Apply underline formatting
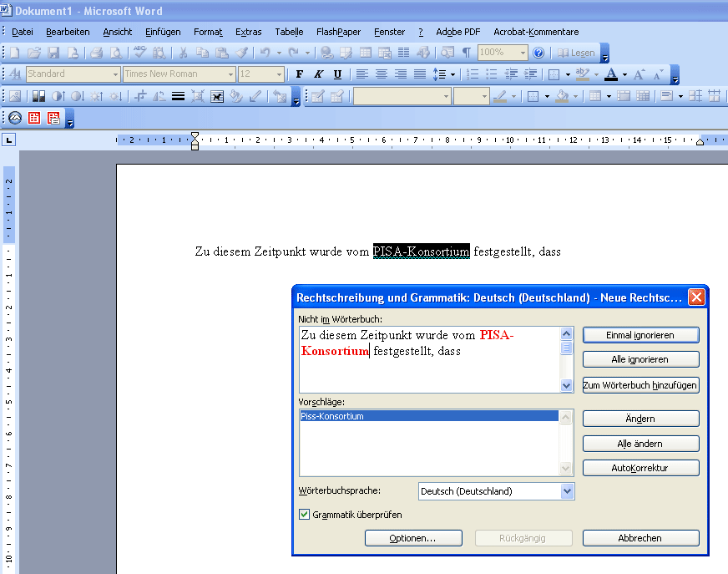The image size is (728, 574). [337, 74]
